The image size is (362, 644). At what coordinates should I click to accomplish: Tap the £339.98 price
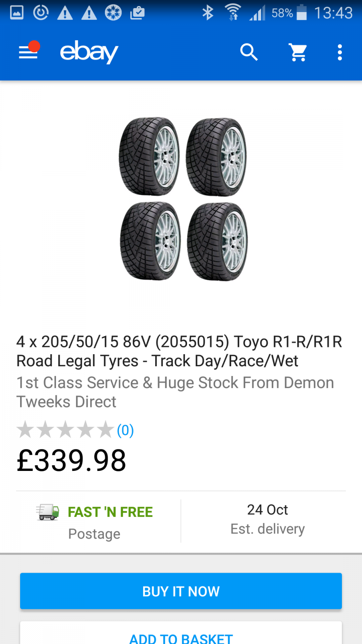(72, 460)
